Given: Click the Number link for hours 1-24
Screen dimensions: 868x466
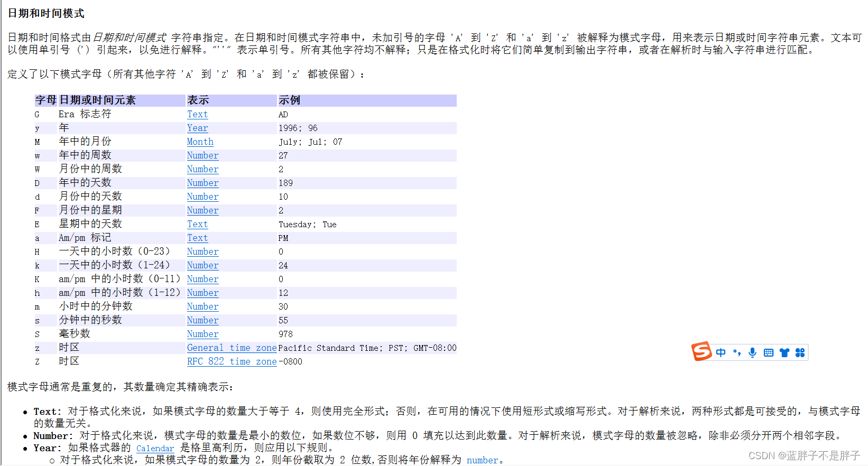Looking at the screenshot, I should tap(202, 265).
